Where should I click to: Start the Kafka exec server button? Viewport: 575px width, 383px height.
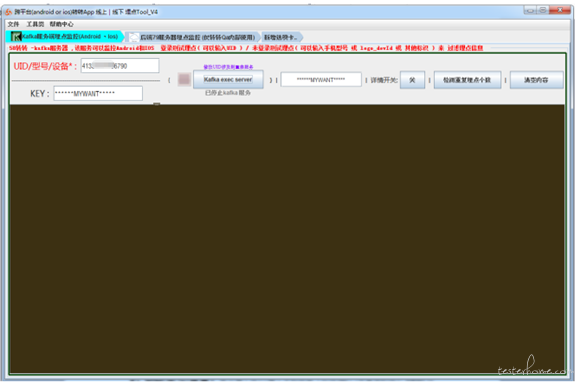tap(228, 80)
